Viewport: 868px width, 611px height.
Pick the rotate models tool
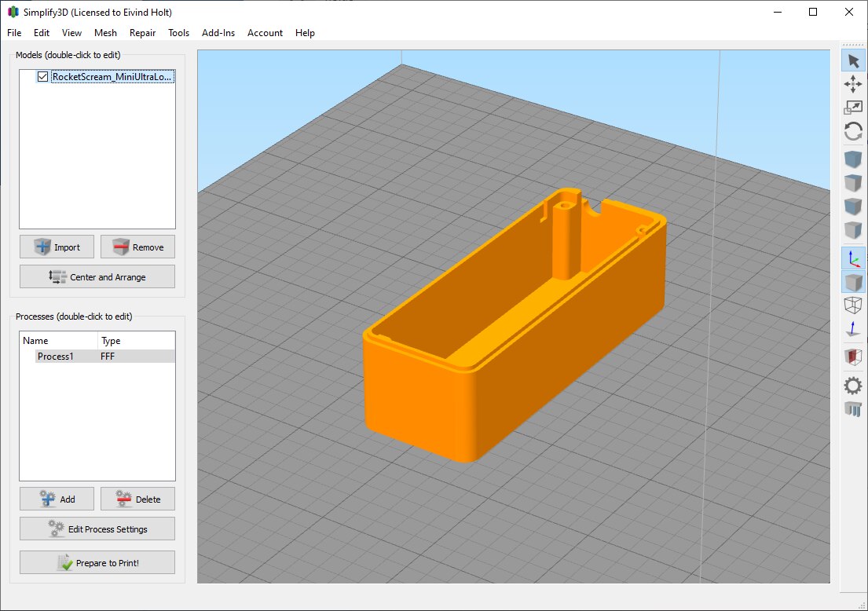[x=853, y=131]
